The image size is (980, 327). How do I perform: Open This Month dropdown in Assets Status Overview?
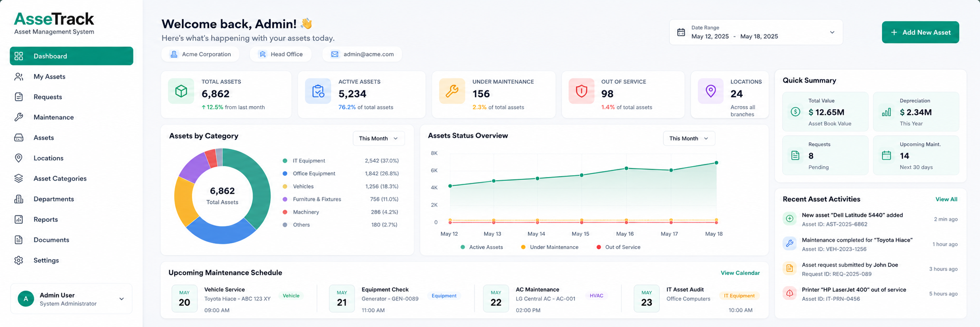tap(689, 138)
